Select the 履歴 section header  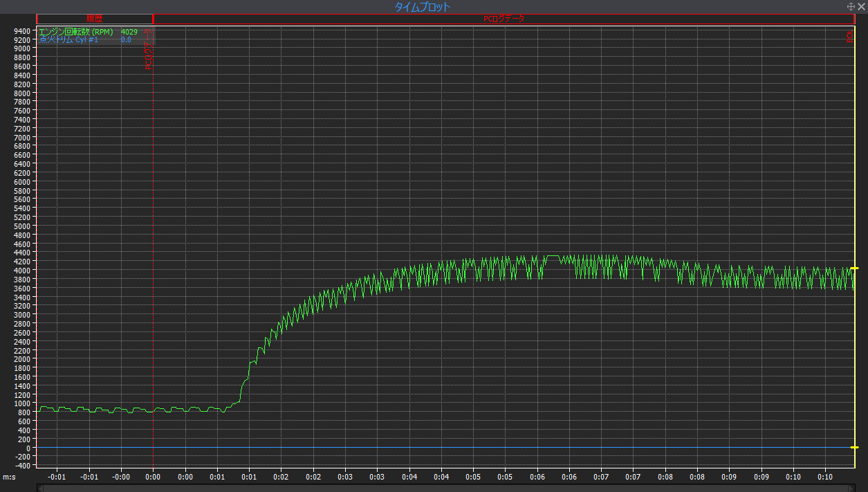94,19
